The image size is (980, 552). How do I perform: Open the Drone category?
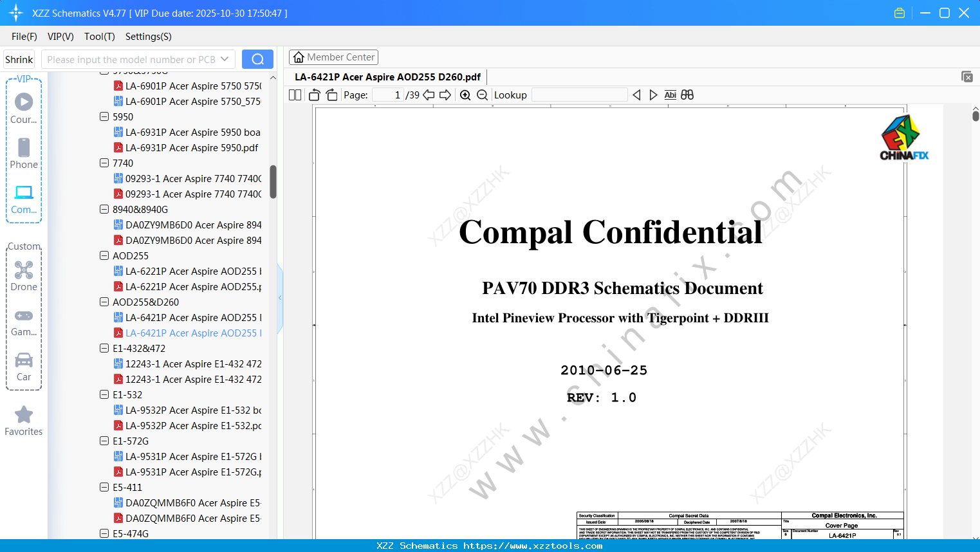[x=24, y=275]
